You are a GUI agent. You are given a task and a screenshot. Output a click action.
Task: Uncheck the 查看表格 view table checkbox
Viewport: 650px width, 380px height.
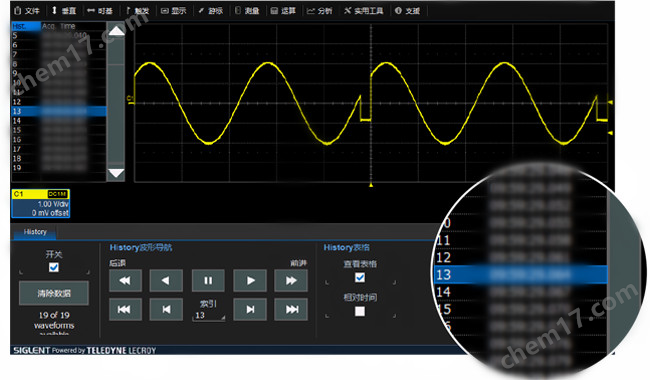point(360,277)
